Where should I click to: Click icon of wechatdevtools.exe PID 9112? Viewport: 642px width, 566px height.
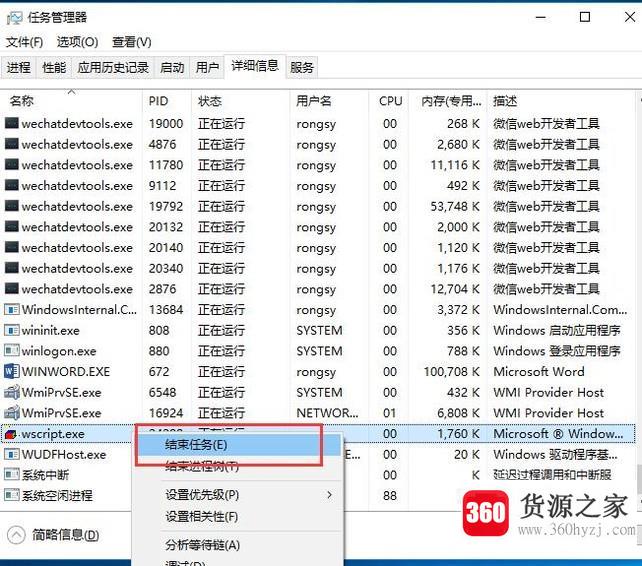11,185
